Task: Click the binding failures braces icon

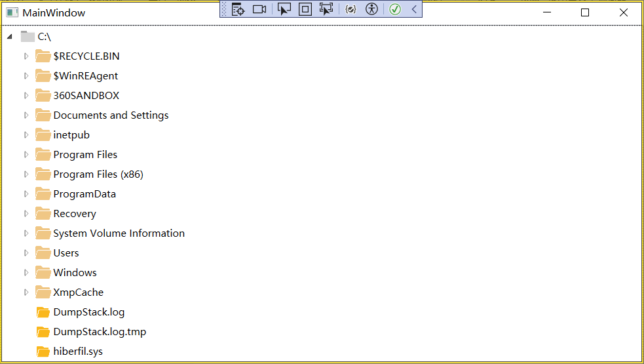Action: [x=350, y=9]
